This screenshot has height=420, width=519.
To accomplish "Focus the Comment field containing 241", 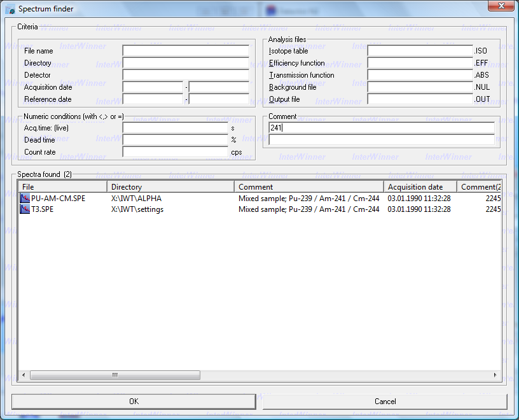I will coord(382,128).
